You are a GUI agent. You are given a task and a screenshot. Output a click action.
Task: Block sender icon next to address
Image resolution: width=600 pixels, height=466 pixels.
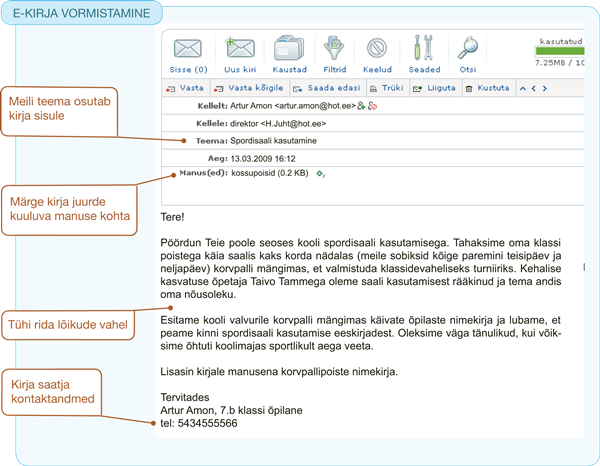(372, 106)
